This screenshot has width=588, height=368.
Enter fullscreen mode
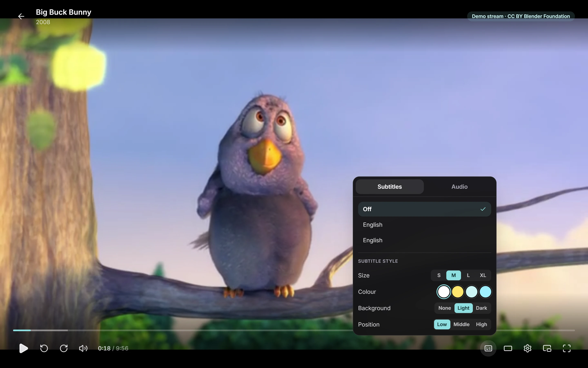[567, 348]
